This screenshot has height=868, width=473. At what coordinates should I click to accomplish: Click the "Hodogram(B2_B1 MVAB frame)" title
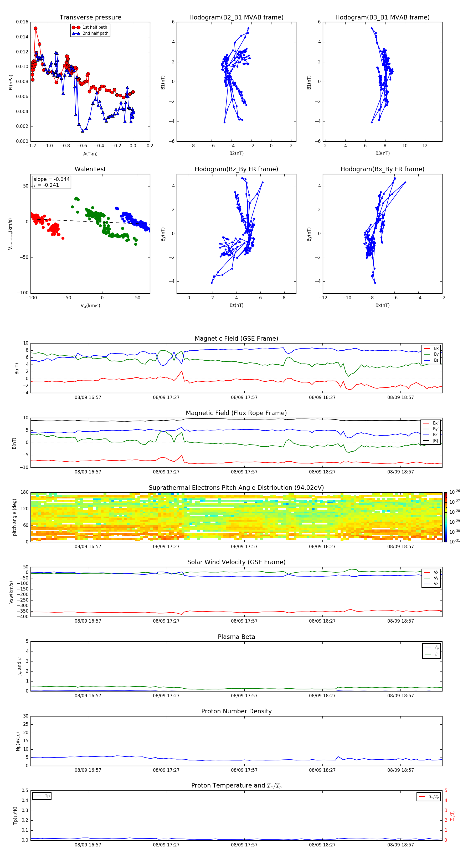coord(236,18)
